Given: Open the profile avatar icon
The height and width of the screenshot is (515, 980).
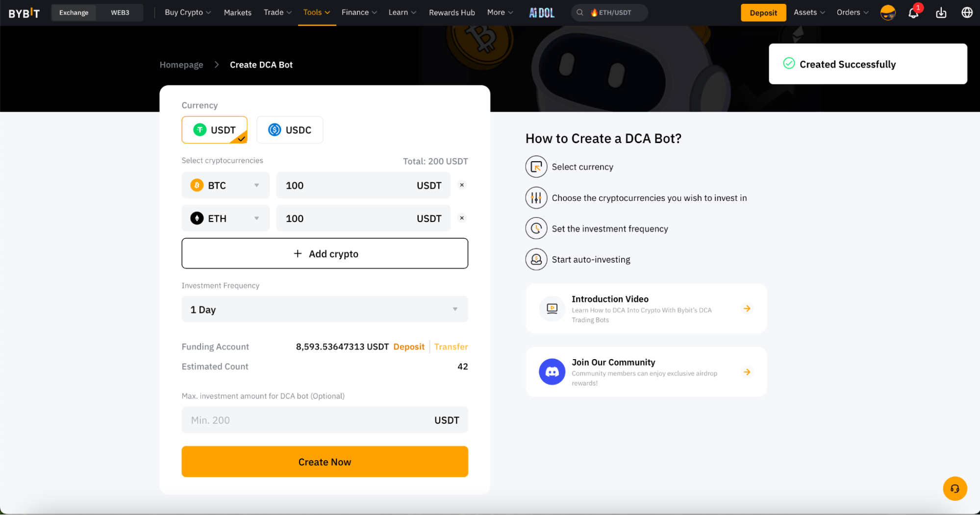Looking at the screenshot, I should tap(888, 13).
